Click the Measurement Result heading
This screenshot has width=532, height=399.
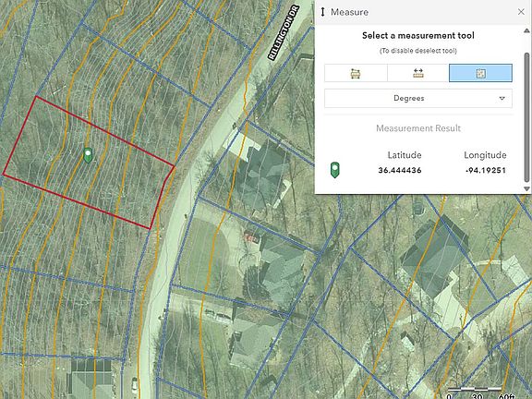418,128
